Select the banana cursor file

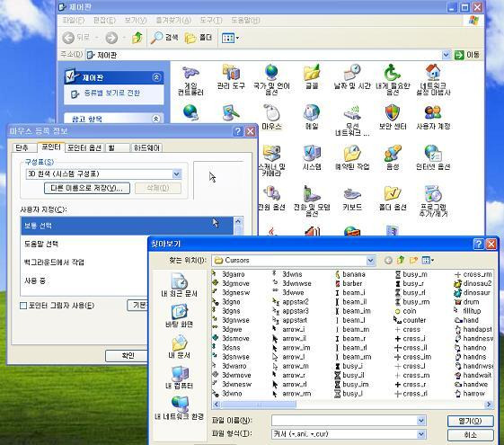pos(349,274)
